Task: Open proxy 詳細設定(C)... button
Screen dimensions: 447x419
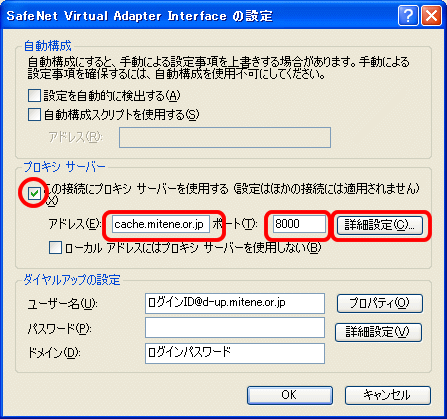Action: [380, 226]
